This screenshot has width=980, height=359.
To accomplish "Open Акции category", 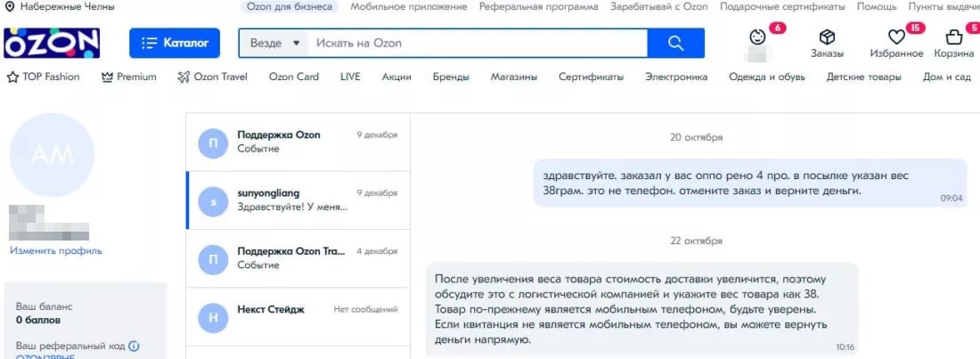I will 396,77.
